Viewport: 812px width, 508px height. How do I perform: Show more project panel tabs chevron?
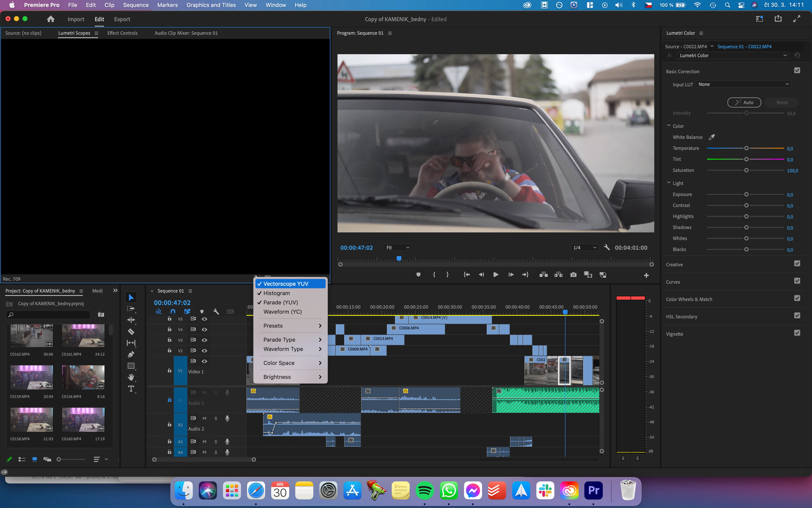[x=115, y=291]
